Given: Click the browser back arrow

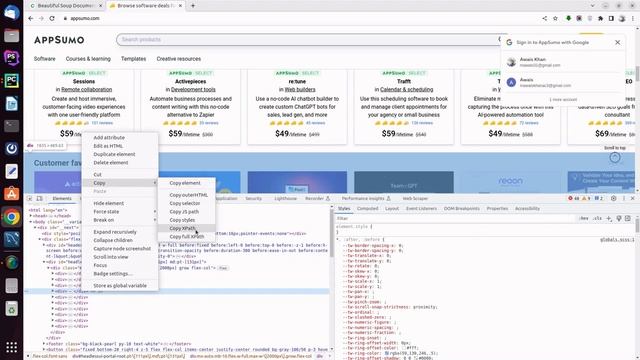Looking at the screenshot, I should (x=31, y=18).
